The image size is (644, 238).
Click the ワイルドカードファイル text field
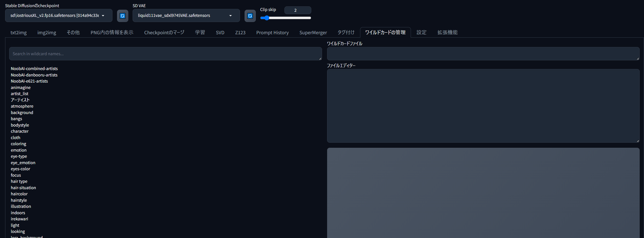[483, 54]
